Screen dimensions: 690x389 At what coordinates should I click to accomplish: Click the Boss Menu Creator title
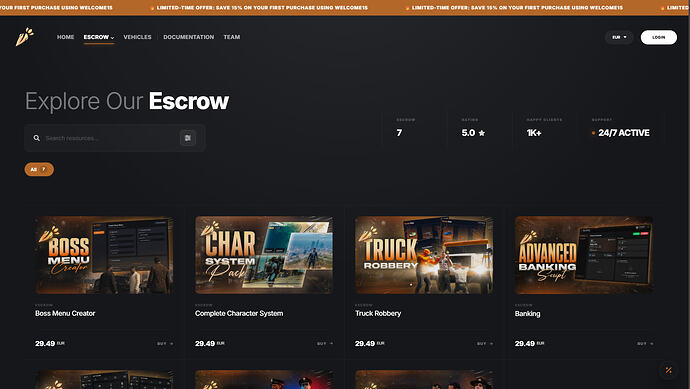65,313
